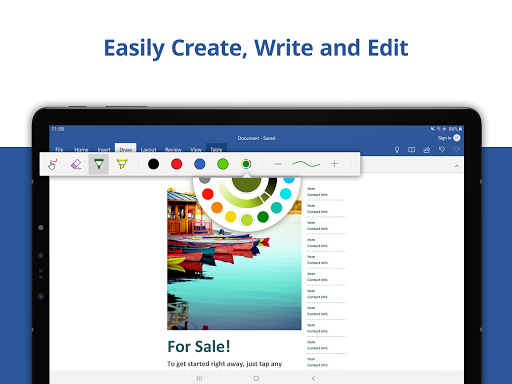
Task: Pick the blue ink color
Action: pos(200,164)
